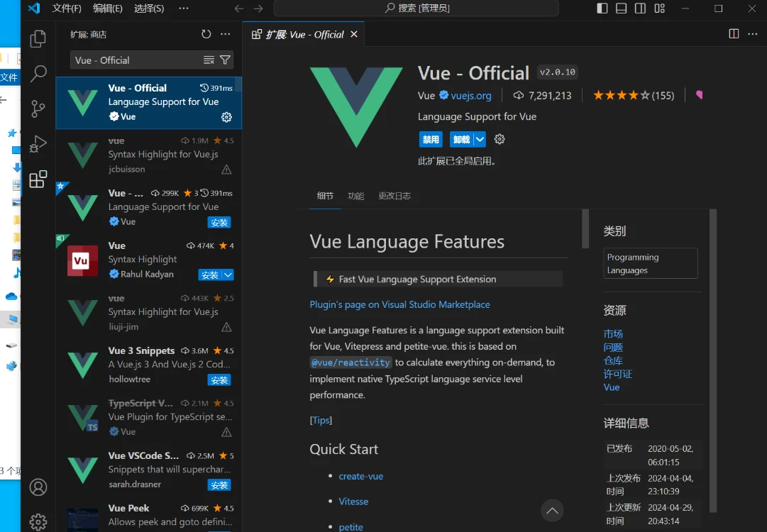Open the Search view in activity bar
Viewport: 767px width, 532px height.
[x=38, y=74]
